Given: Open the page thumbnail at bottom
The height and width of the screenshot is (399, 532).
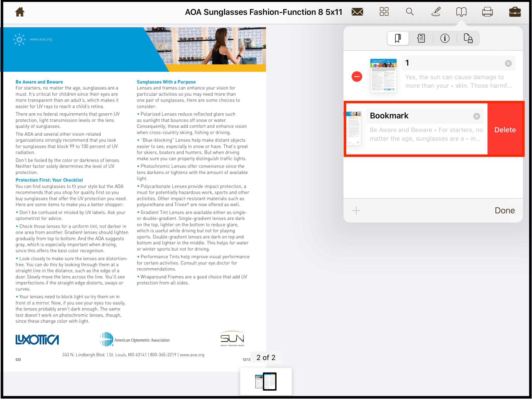Looking at the screenshot, I should 266,382.
